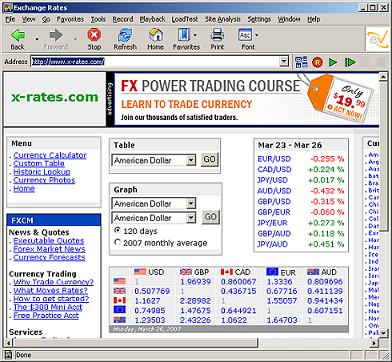Click the green Back arrow icon

[18, 35]
